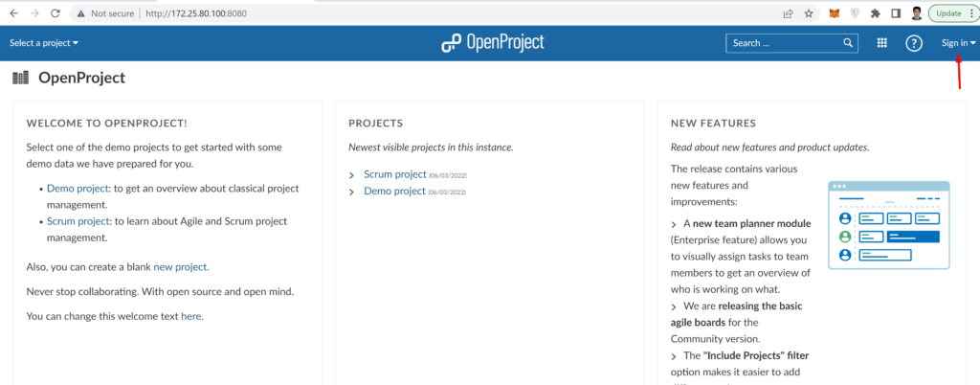
Task: Click the new project link
Action: pyautogui.click(x=180, y=267)
